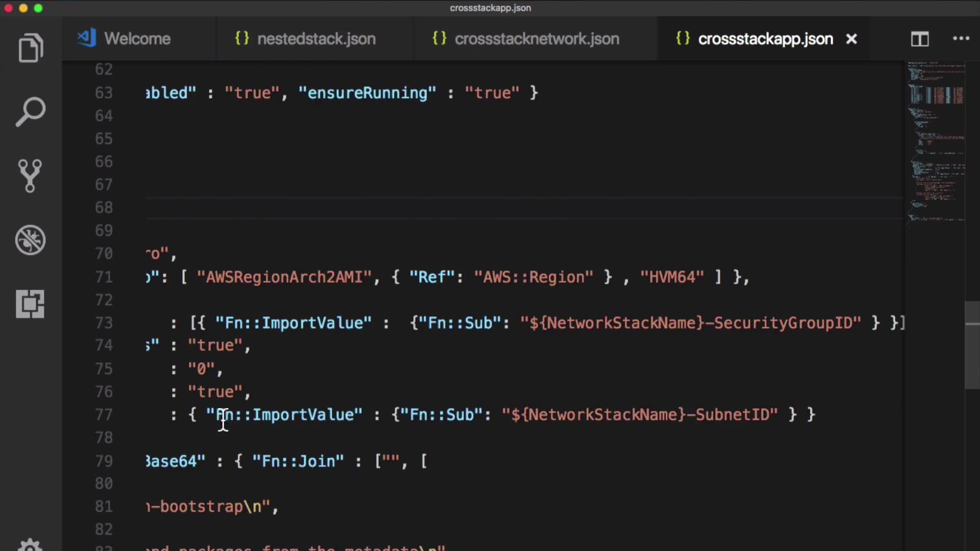Click "ensureRunning" key on line 63
Screen dimensions: 980x551
tap(367, 93)
